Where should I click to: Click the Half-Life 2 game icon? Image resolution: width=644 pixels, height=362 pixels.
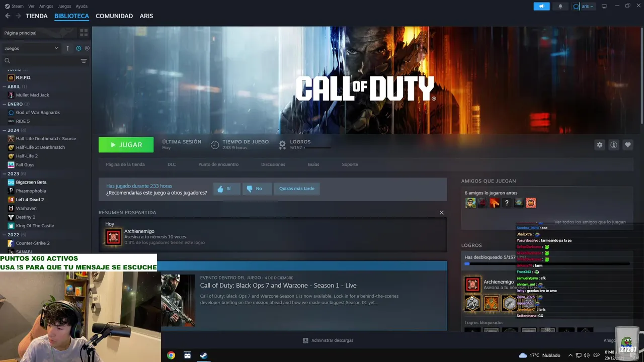tap(11, 156)
